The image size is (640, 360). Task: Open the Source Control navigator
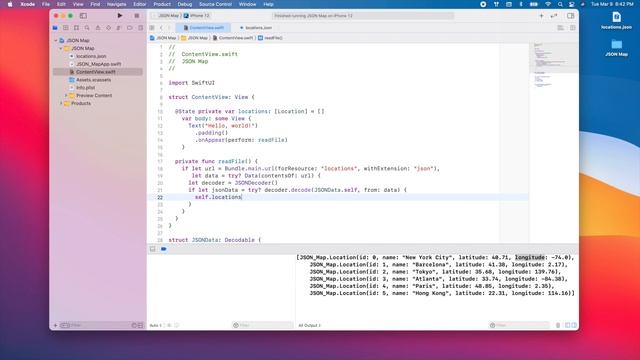tap(66, 28)
